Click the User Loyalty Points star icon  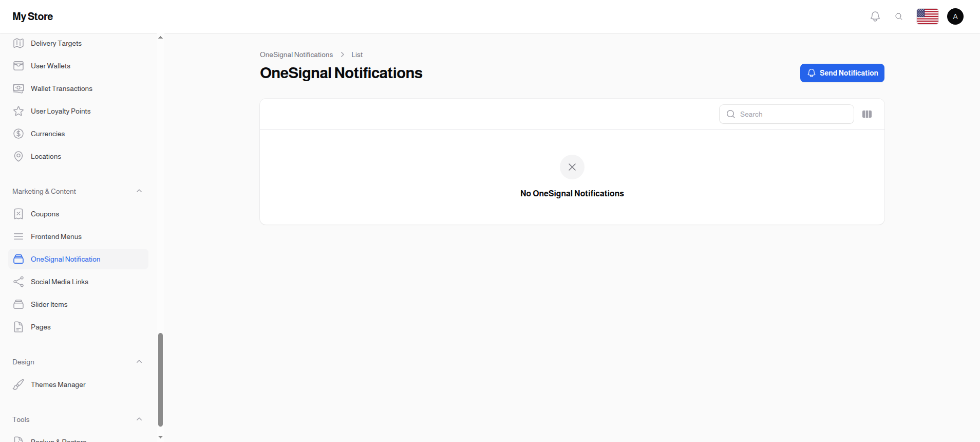click(x=18, y=111)
